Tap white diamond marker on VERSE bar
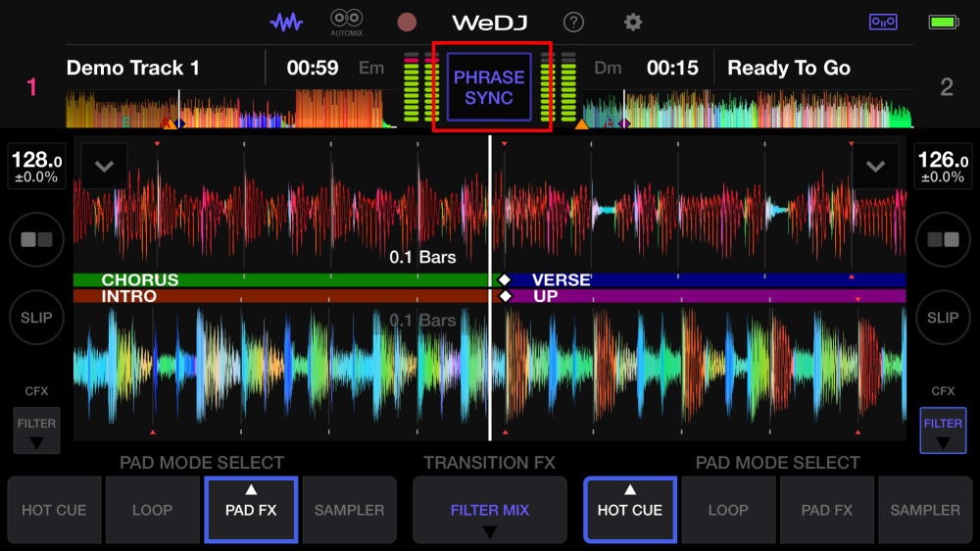The height and width of the screenshot is (551, 980). click(505, 279)
